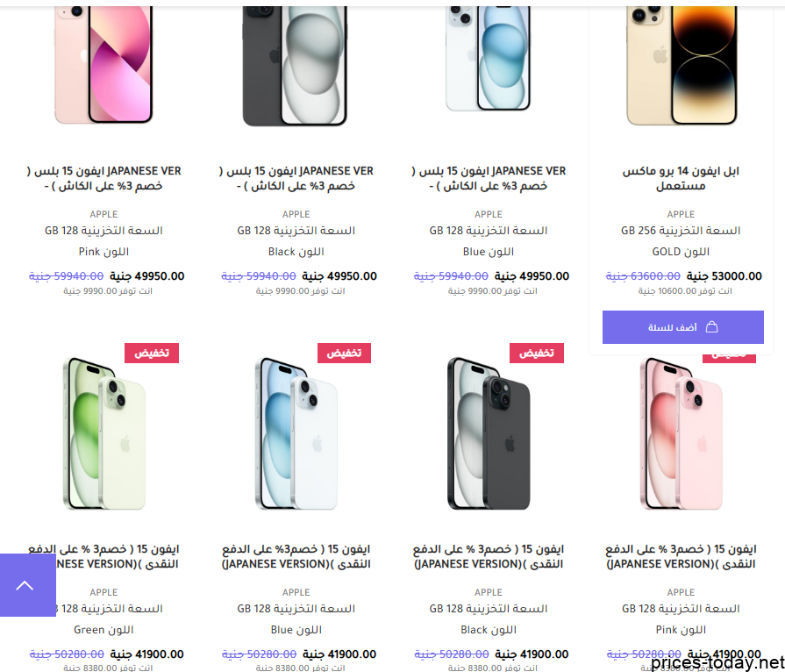The width and height of the screenshot is (785, 672).
Task: Click the shopping bag icon in add-to-cart button
Action: (x=711, y=327)
